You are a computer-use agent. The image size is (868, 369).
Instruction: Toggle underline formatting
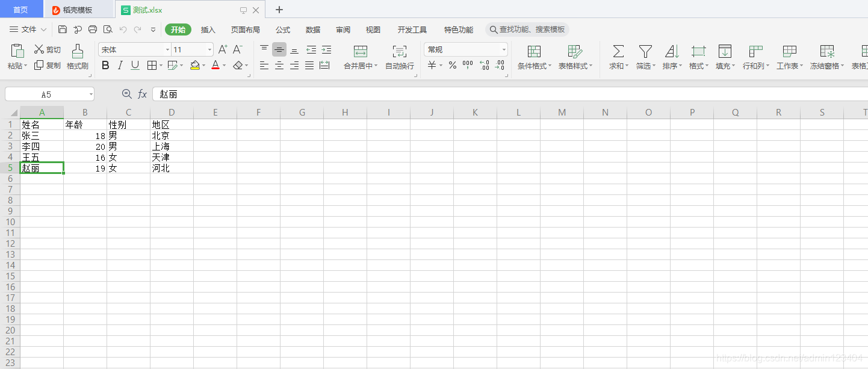(x=134, y=65)
